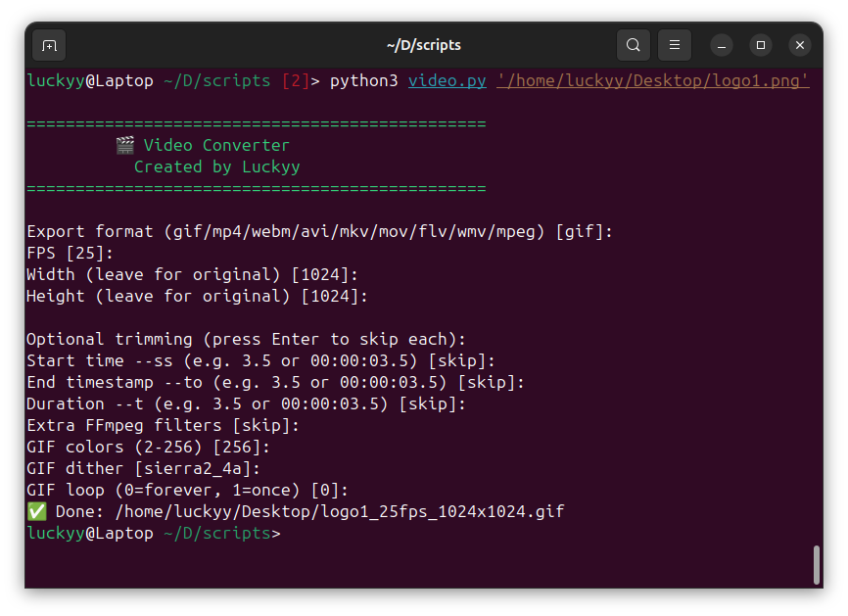
Task: Click the maximize window icon
Action: [x=761, y=45]
